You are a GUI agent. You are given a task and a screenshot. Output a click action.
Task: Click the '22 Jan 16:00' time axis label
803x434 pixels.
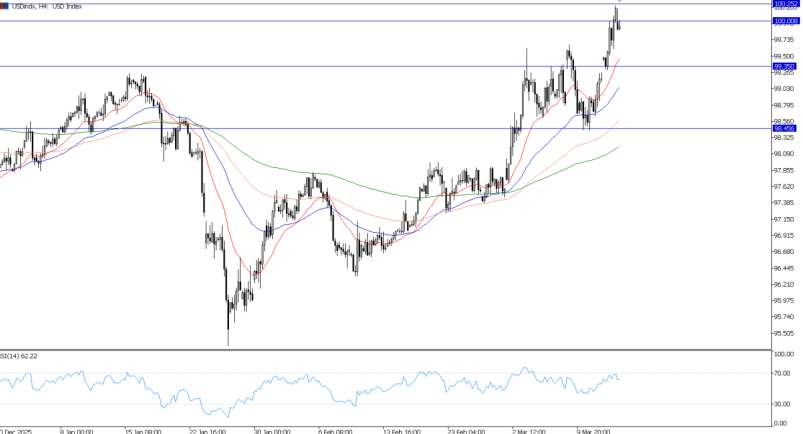(x=207, y=431)
